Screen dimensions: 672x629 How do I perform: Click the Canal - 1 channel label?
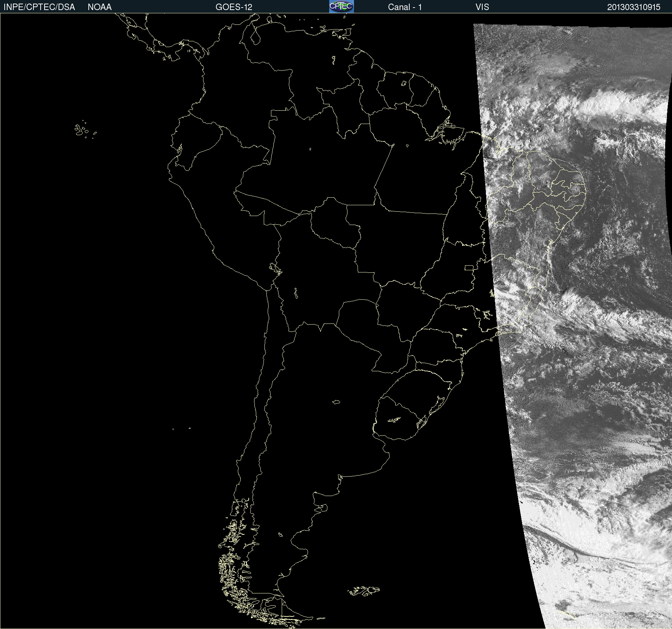pos(405,7)
